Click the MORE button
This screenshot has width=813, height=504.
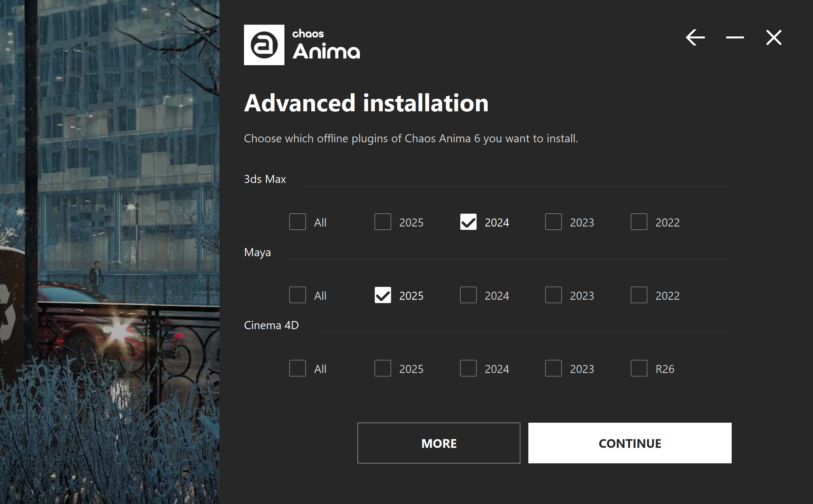439,443
